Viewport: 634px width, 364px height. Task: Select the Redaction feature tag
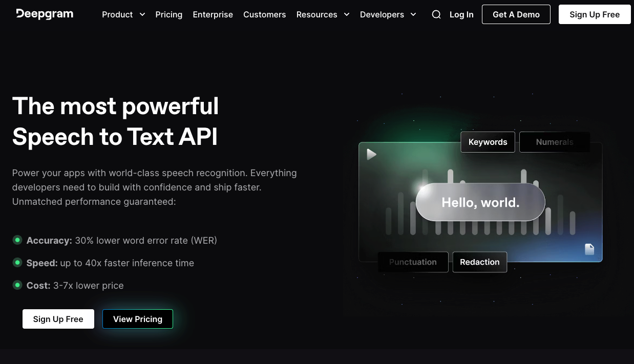(x=480, y=262)
